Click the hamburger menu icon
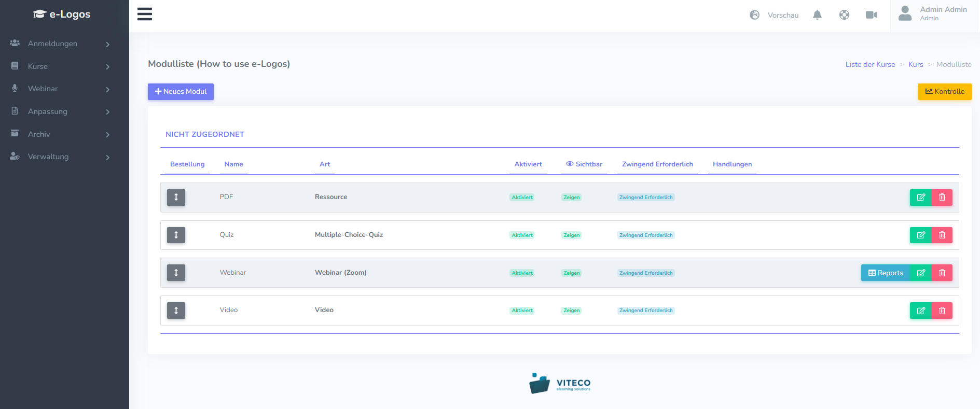The width and height of the screenshot is (980, 409). [x=145, y=14]
